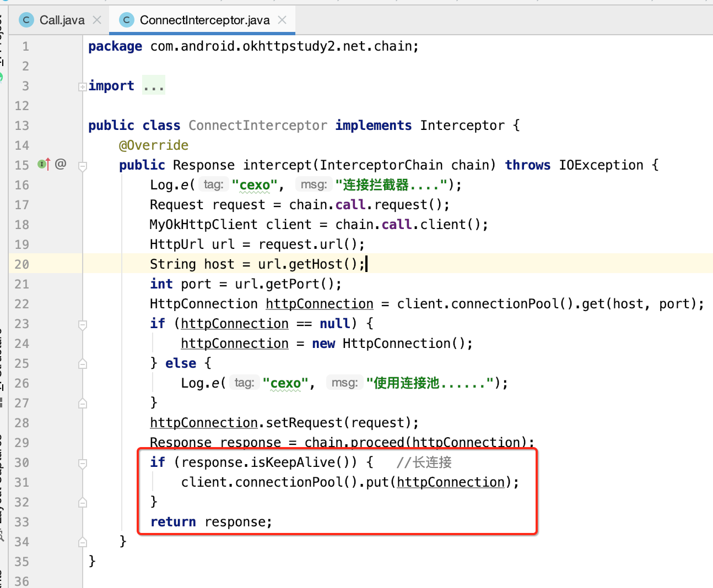713x588 pixels.
Task: Click the intercept method name
Action: (278, 165)
